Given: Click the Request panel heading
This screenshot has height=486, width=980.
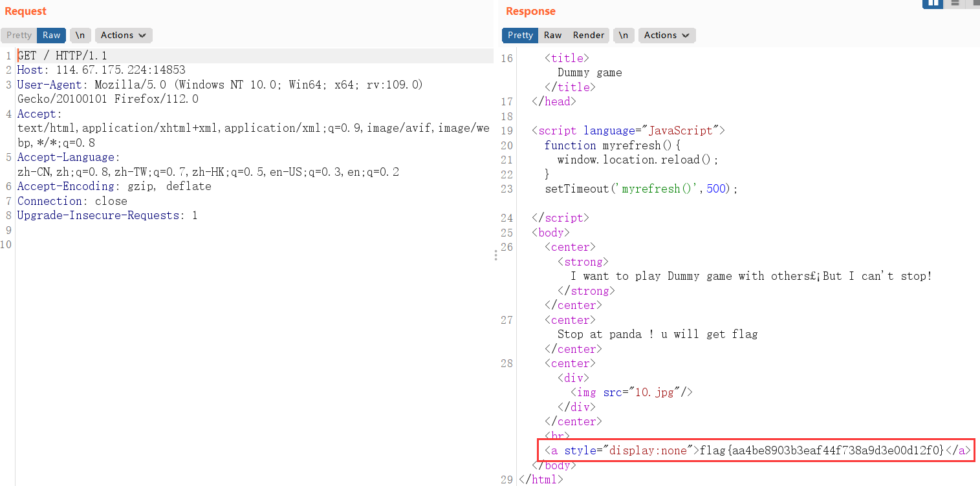Looking at the screenshot, I should pos(26,11).
